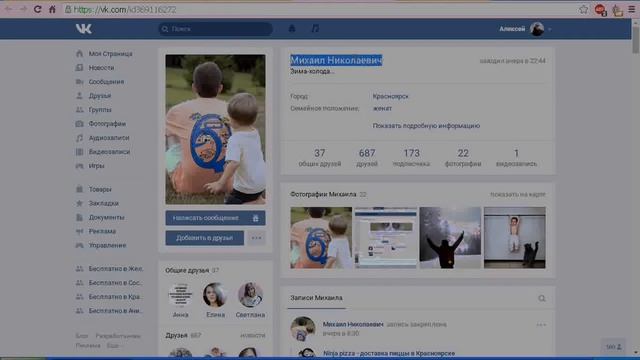640x360 pixels.
Task: Open Ninja pizza repost link
Action: coord(389,353)
